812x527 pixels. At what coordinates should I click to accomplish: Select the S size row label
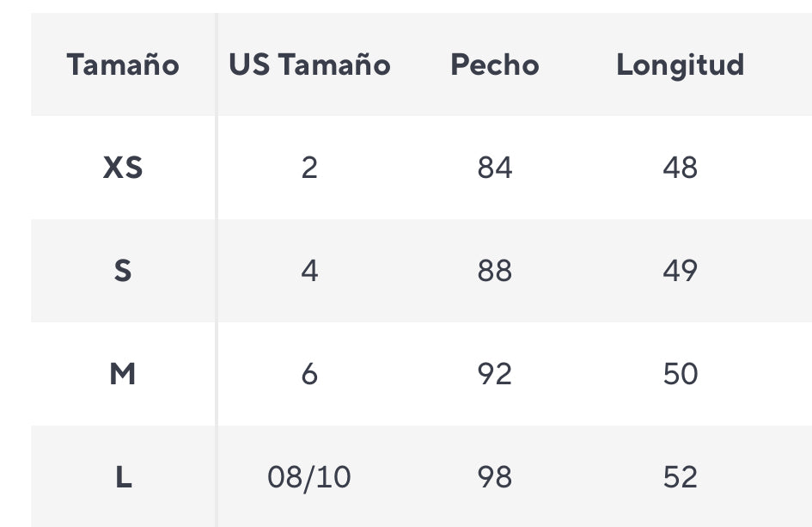coord(123,271)
